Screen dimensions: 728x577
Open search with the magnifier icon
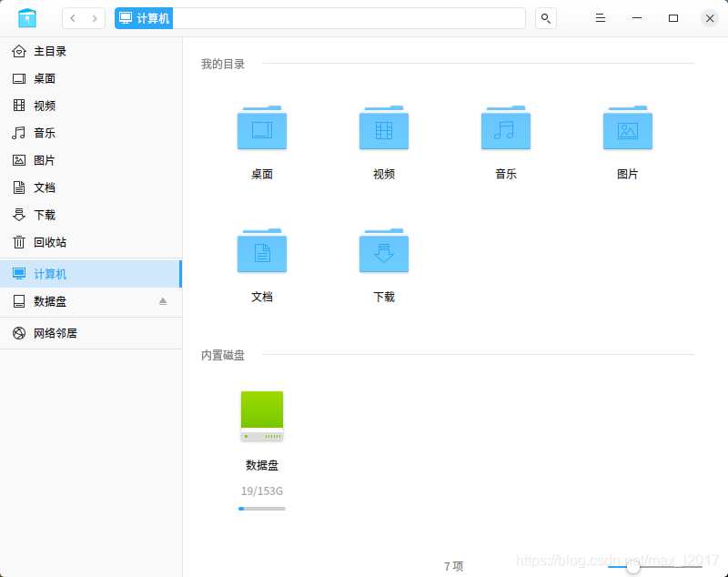(x=545, y=18)
